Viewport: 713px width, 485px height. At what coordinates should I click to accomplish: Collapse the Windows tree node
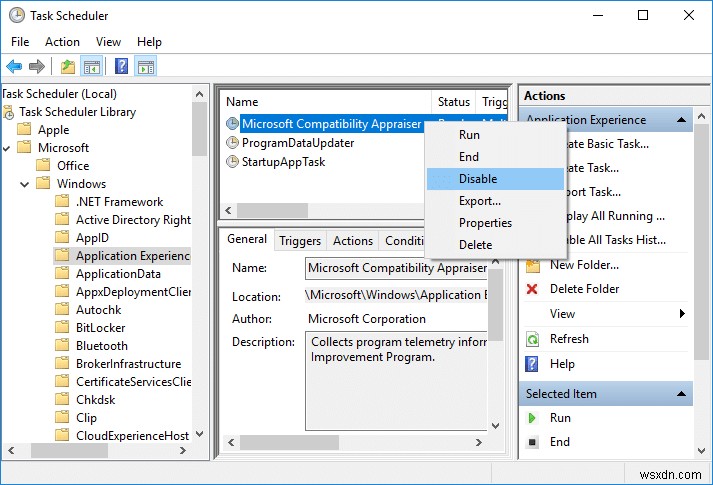25,184
